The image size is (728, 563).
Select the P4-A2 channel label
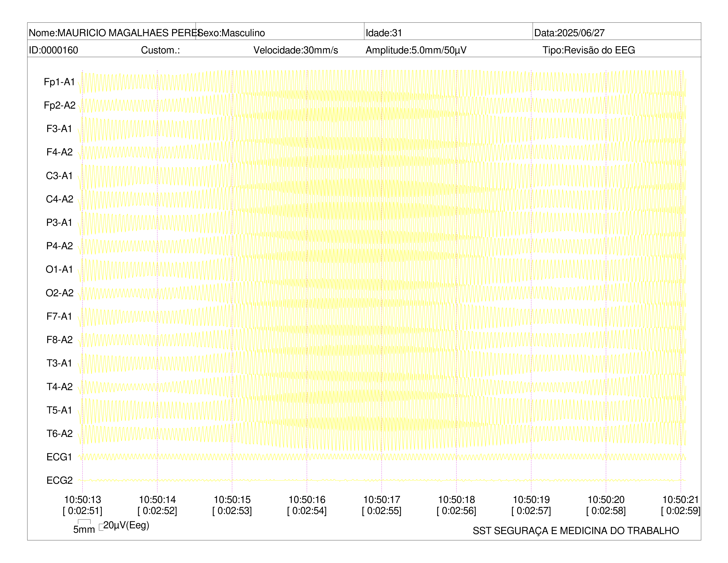[59, 246]
